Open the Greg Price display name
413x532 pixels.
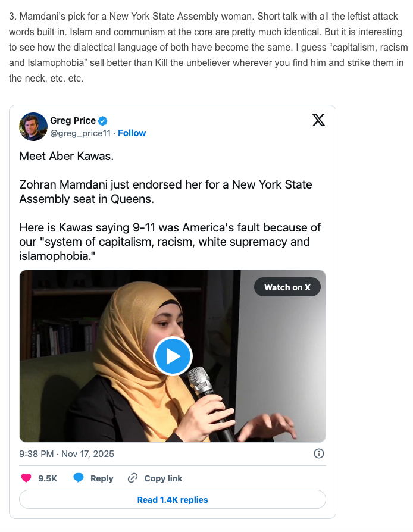coord(73,120)
